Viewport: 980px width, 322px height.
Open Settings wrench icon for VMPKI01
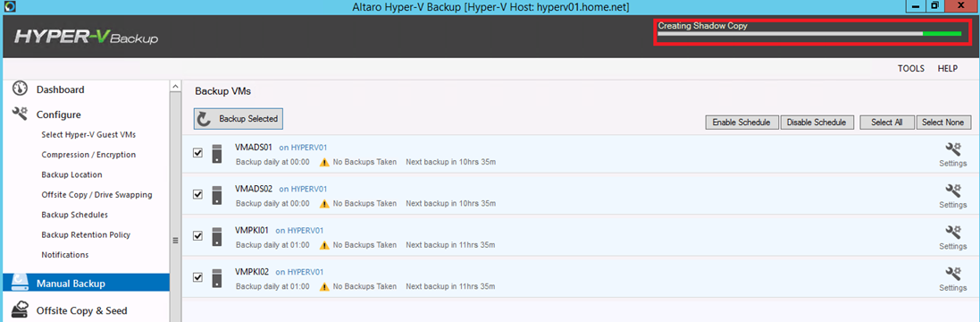click(x=952, y=232)
